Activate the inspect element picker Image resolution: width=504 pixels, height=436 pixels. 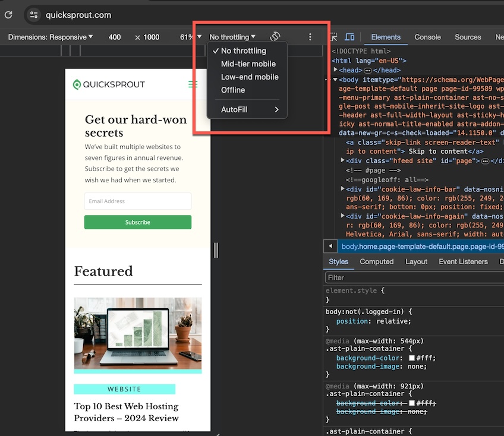(334, 37)
